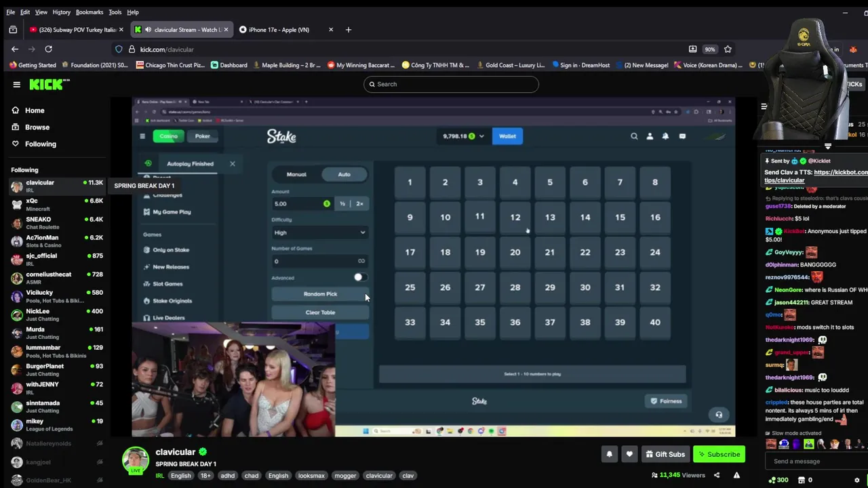Click the double bet 2× button
The image size is (868, 488).
tap(359, 203)
